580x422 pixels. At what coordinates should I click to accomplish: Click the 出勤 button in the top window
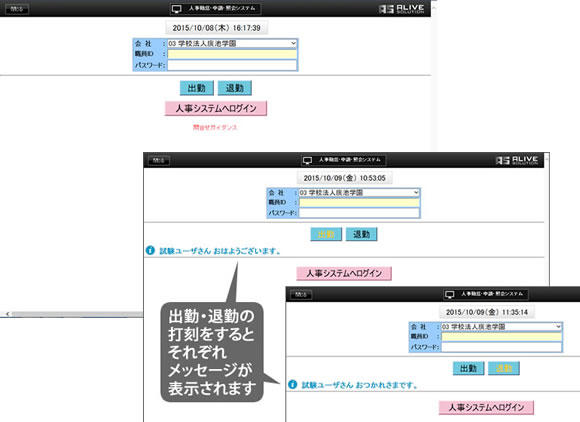[x=197, y=88]
